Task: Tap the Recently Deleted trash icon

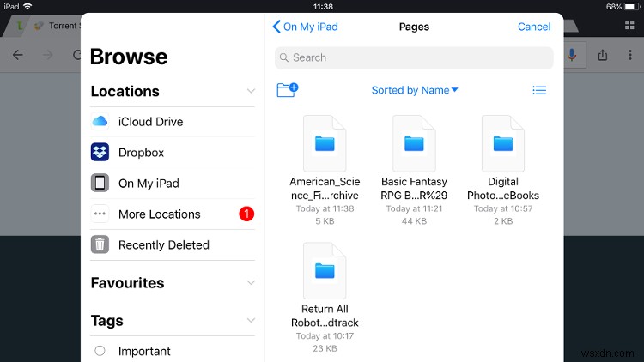Action: (x=100, y=244)
